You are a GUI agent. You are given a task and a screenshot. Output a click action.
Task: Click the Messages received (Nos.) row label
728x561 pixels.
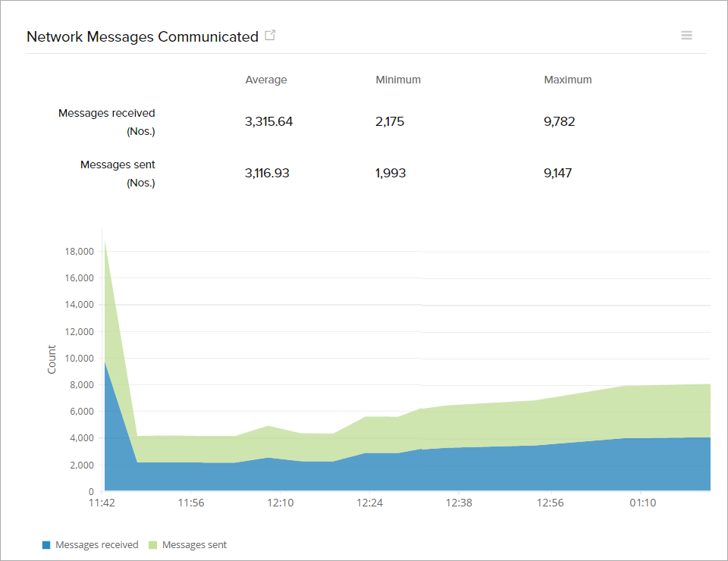pyautogui.click(x=106, y=121)
